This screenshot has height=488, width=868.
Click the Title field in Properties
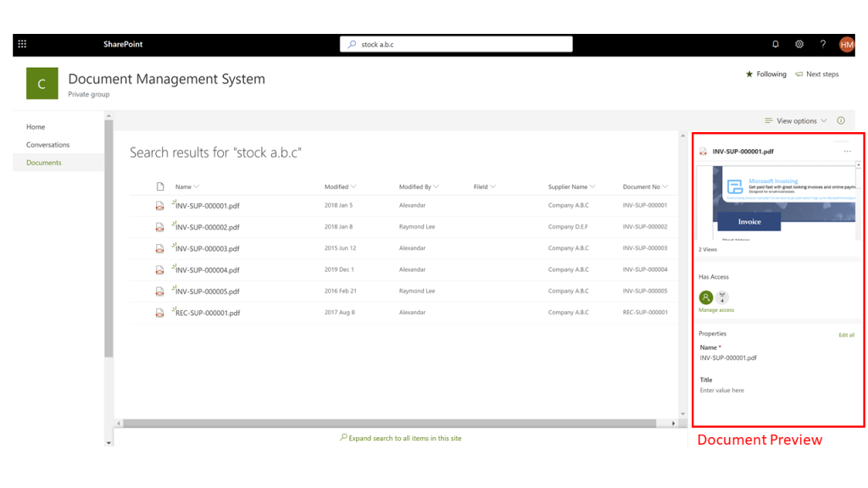click(722, 391)
